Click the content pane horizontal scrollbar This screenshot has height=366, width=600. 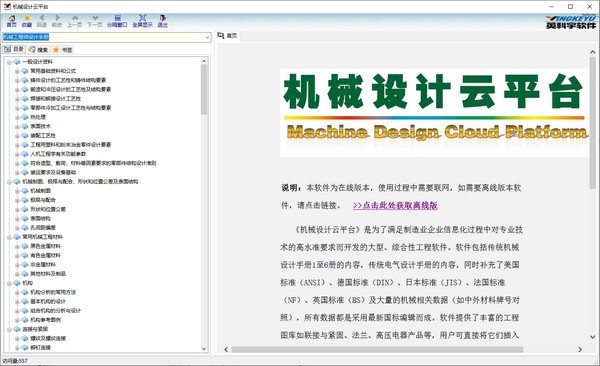(377, 350)
